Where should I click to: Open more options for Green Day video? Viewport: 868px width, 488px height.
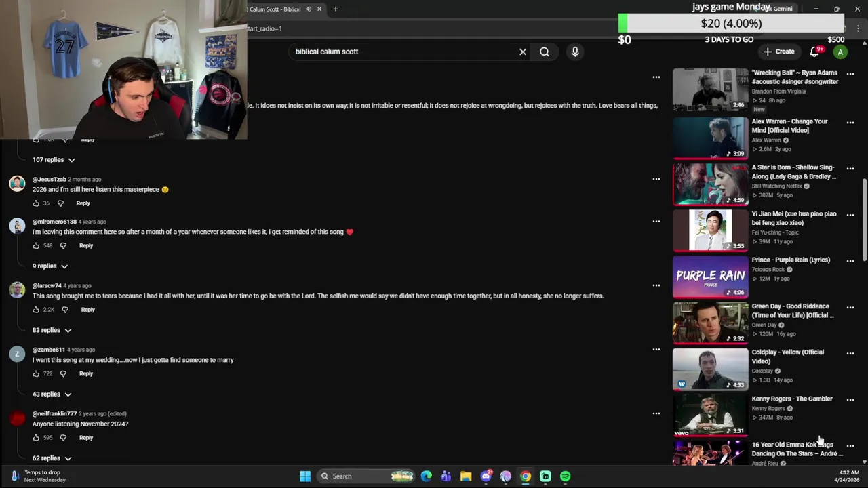(x=850, y=307)
